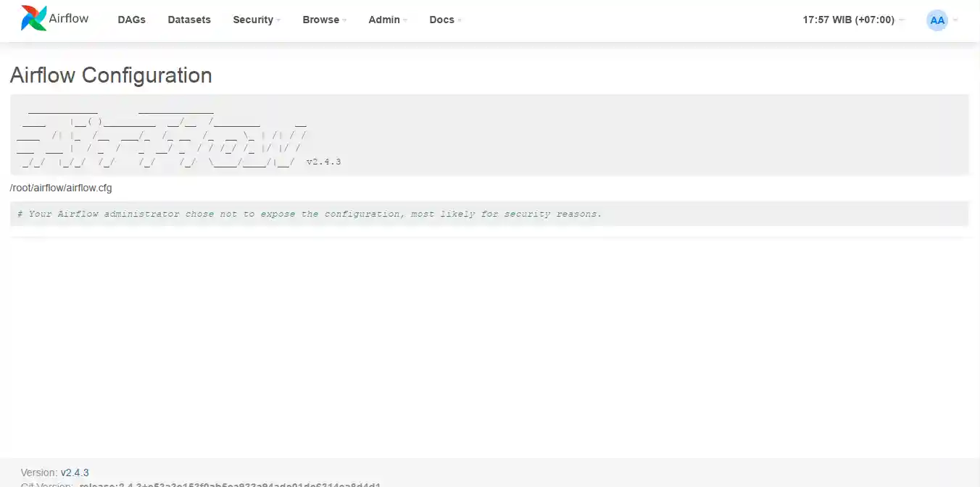Click the /root/airflow/airflow.cfg path text
The height and width of the screenshot is (487, 980).
[61, 188]
